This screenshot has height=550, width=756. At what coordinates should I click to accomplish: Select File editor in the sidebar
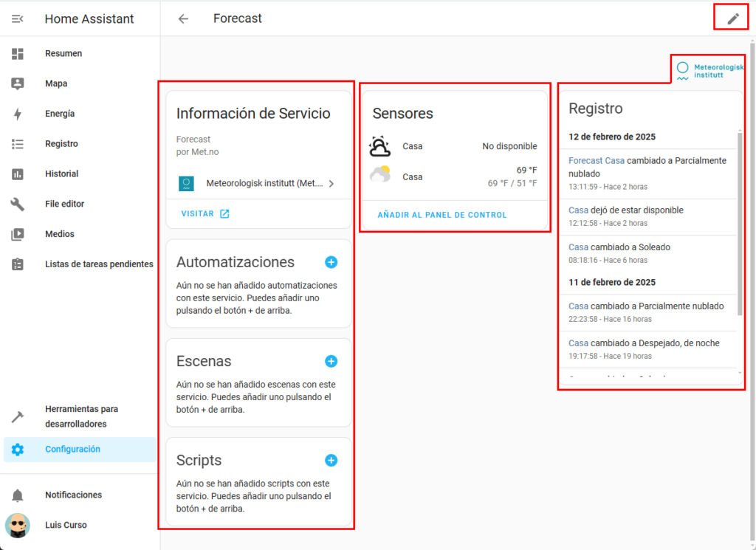pos(64,204)
